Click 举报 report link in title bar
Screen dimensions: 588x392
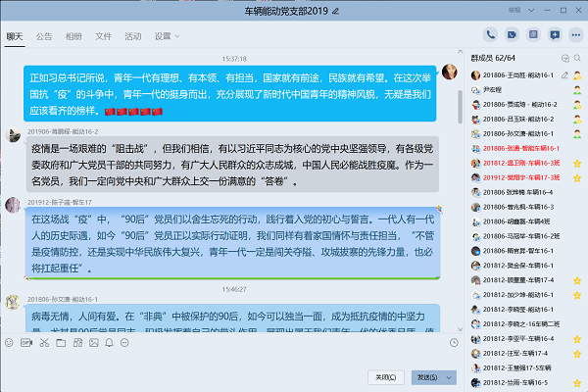pyautogui.click(x=514, y=10)
